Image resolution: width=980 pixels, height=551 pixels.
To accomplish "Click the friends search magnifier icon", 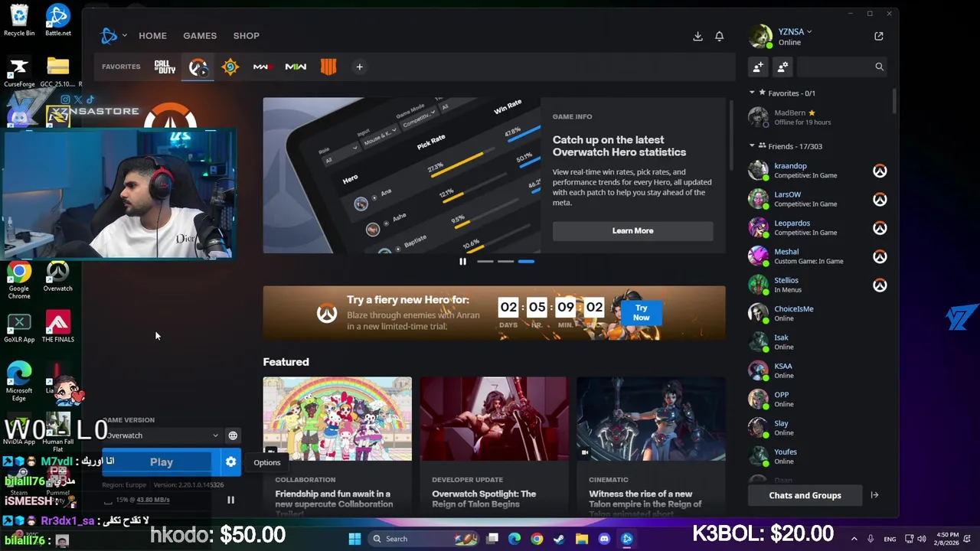I will click(879, 67).
